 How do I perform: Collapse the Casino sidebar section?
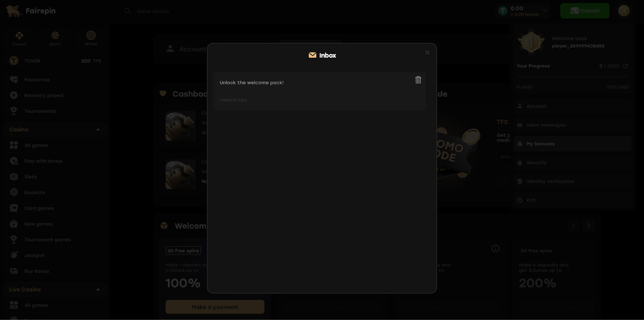pyautogui.click(x=98, y=130)
